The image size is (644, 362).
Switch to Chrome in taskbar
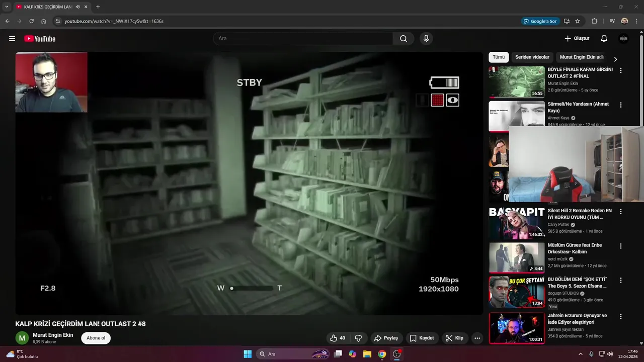pyautogui.click(x=382, y=354)
